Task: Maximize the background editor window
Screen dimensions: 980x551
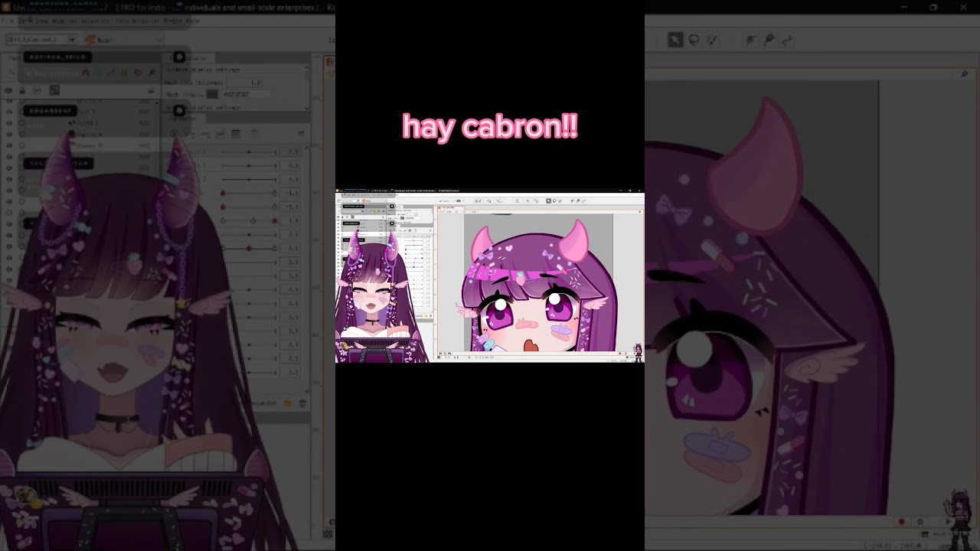Action: pos(933,8)
